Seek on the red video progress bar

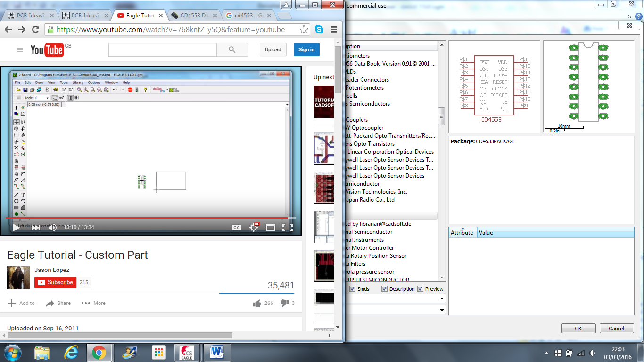[x=150, y=218]
